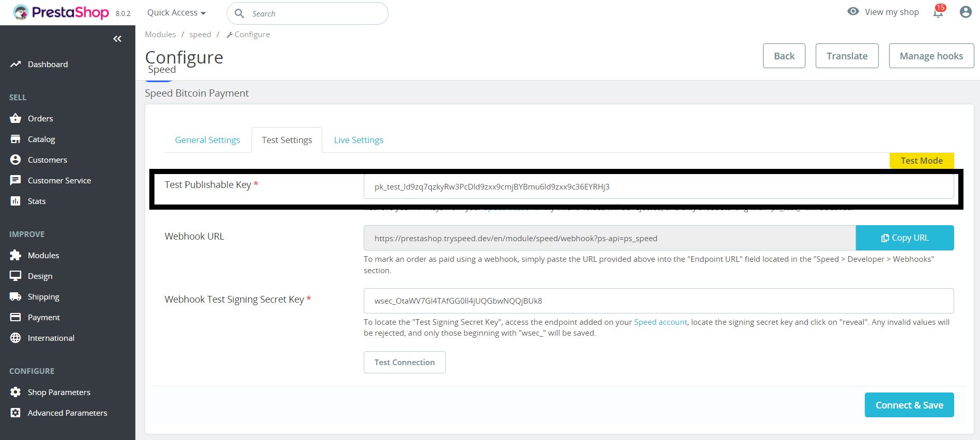Image resolution: width=980 pixels, height=440 pixels.
Task: Click the speed breadcrumb link
Action: point(200,35)
